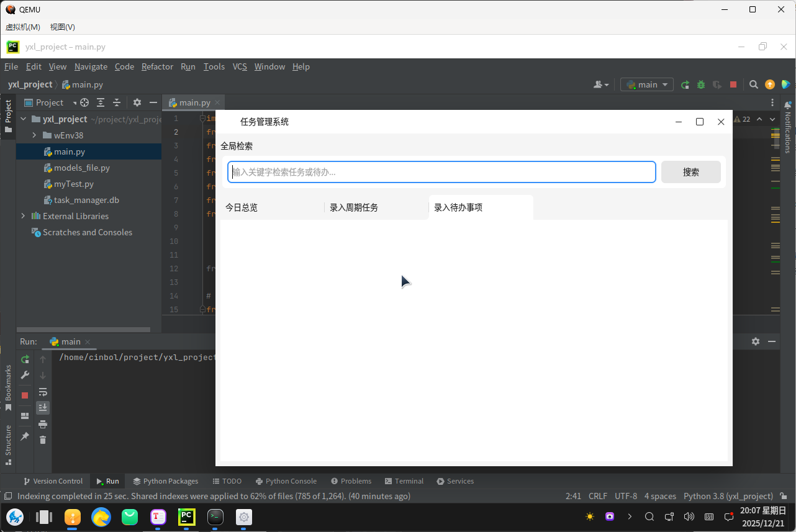
Task: Open terminal app in taskbar
Action: (215, 516)
